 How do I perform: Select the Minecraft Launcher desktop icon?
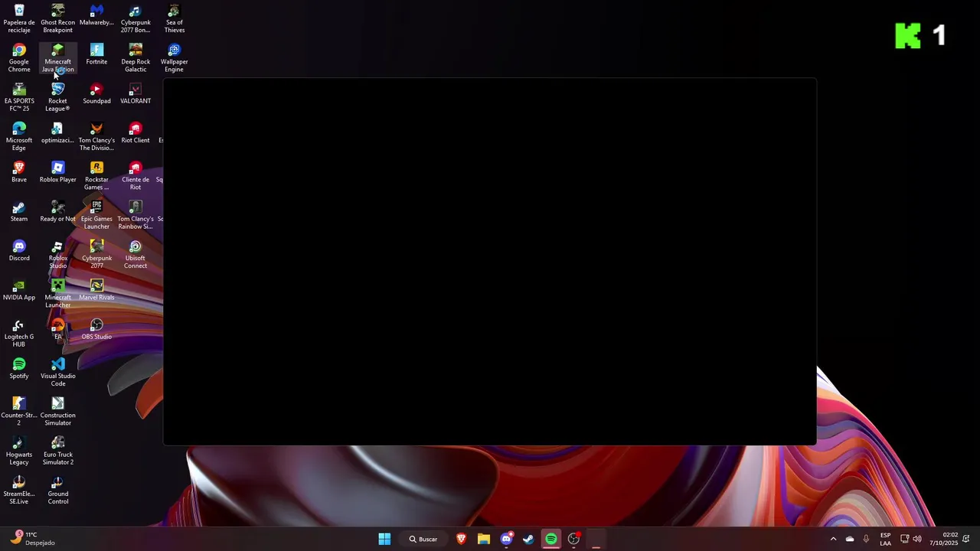(x=57, y=294)
